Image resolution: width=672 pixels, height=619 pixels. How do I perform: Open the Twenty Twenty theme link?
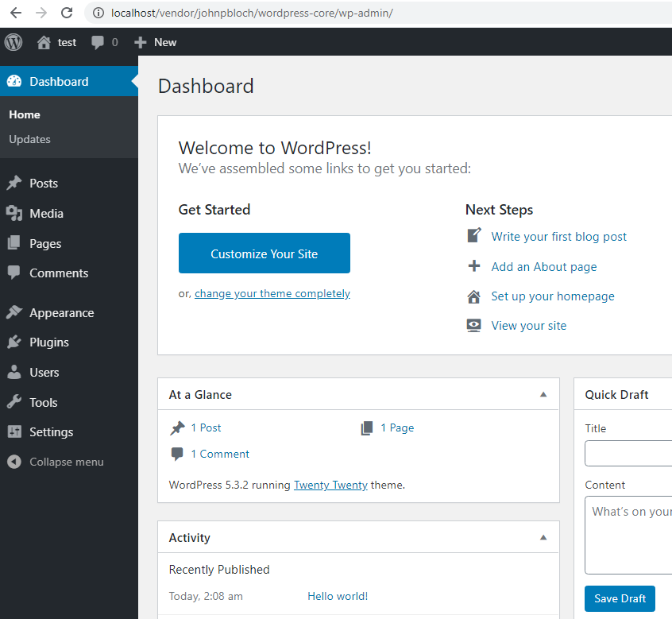(330, 485)
